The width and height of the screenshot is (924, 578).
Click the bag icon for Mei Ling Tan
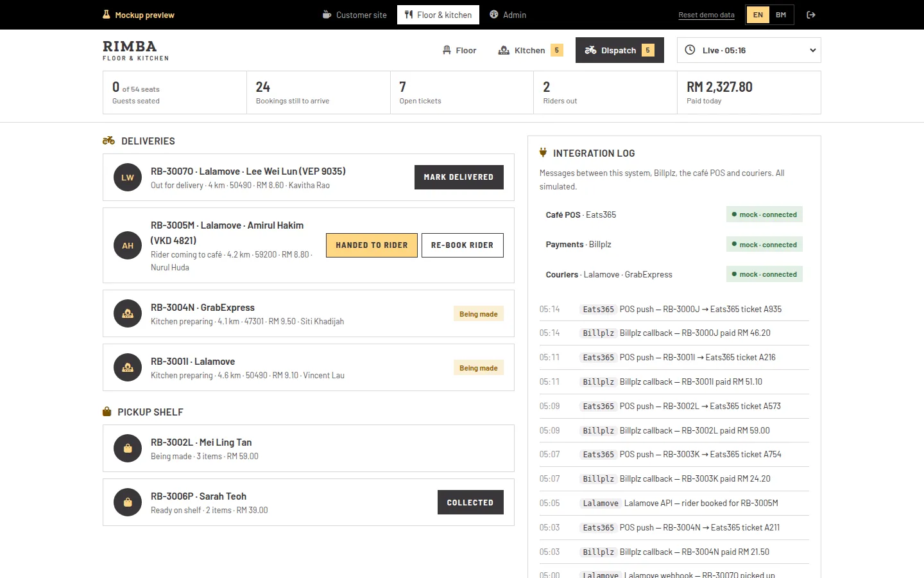(128, 448)
